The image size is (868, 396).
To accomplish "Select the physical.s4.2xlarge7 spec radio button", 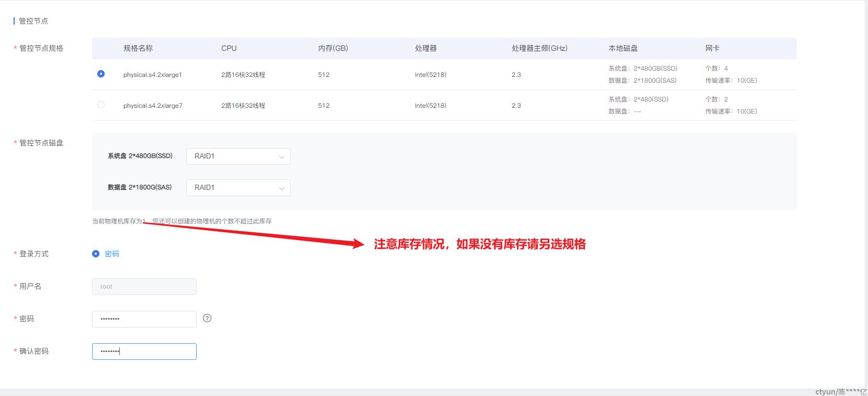I will (101, 105).
